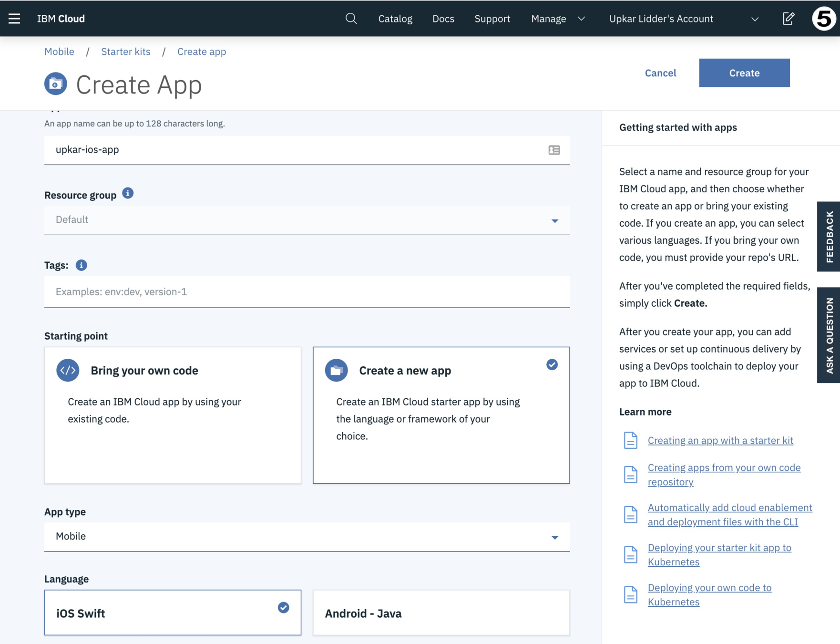Screen dimensions: 840x644
Task: Expand the Manage menu
Action: coord(558,19)
